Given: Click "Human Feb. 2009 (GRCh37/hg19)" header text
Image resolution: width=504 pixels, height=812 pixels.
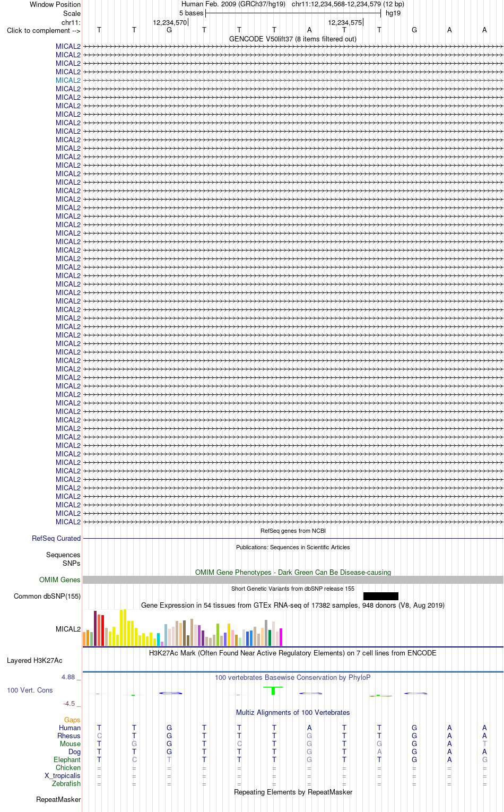Looking at the screenshot, I should pyautogui.click(x=233, y=4).
